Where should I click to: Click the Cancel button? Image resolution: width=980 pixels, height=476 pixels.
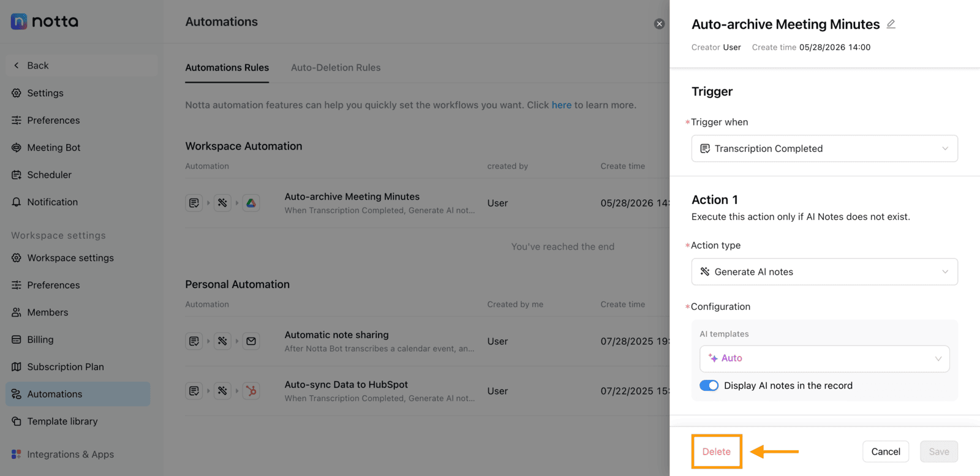[886, 451]
